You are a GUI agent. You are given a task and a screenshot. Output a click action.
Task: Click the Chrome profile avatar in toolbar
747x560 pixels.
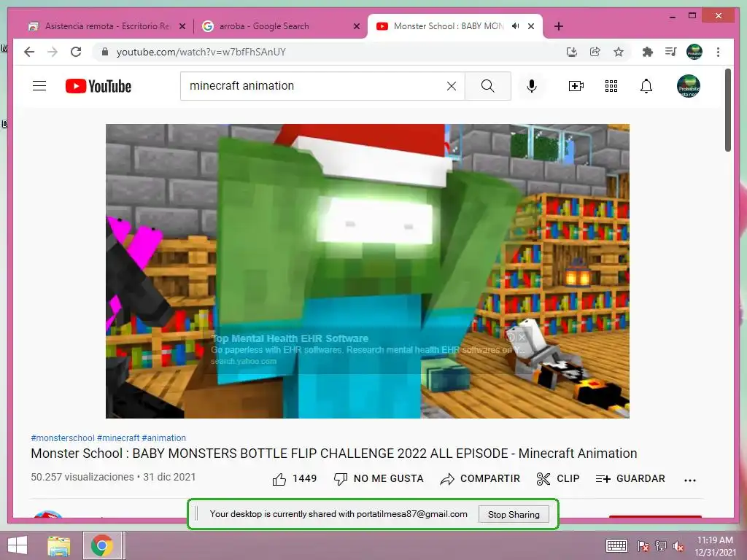click(694, 52)
